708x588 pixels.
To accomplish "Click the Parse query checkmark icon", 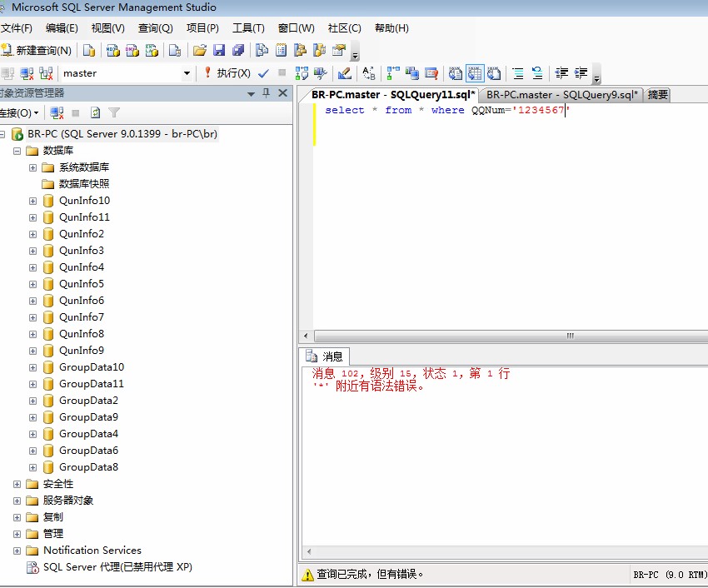I will click(x=264, y=73).
